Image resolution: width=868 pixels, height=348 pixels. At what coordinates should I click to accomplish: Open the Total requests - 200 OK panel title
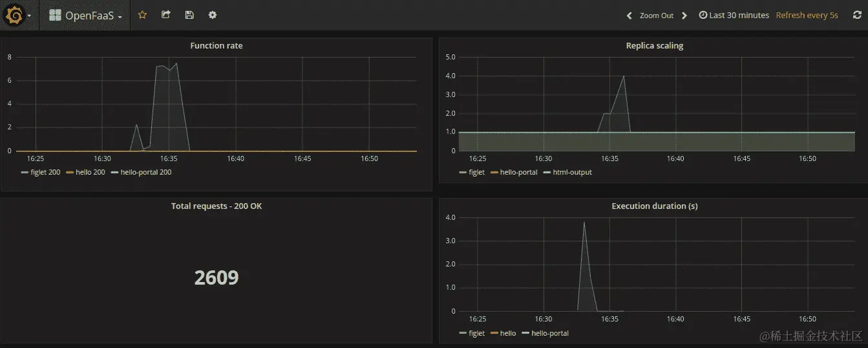tap(217, 206)
